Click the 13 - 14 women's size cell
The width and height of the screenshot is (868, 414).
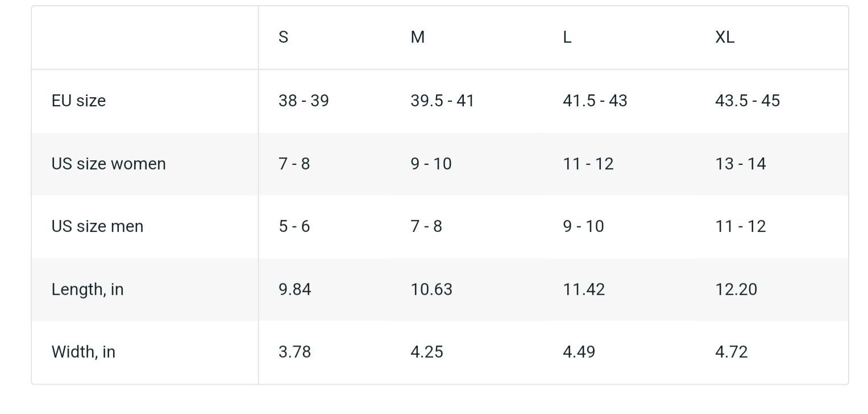(741, 164)
